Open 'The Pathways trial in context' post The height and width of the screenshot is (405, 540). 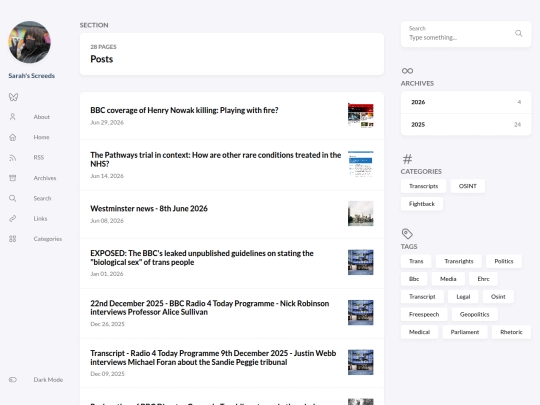click(216, 159)
